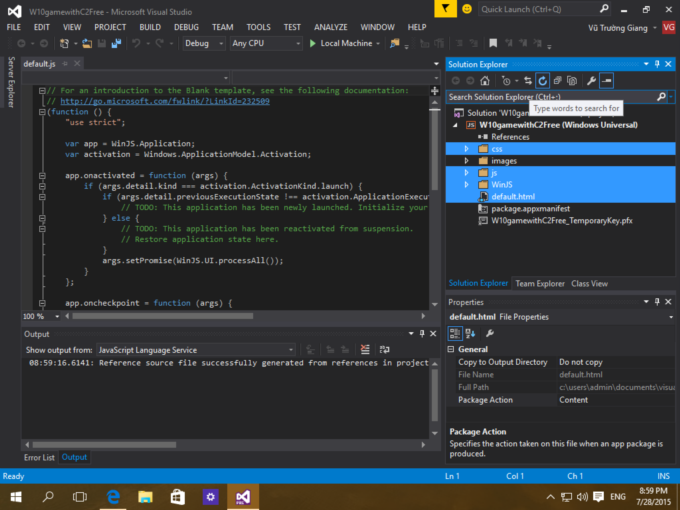Image resolution: width=680 pixels, height=510 pixels.
Task: Click the Find in Files toolbar icon
Action: (x=394, y=43)
